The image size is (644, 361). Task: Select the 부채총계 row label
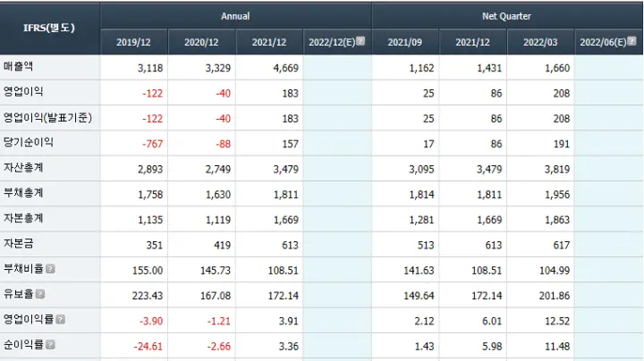tap(23, 193)
